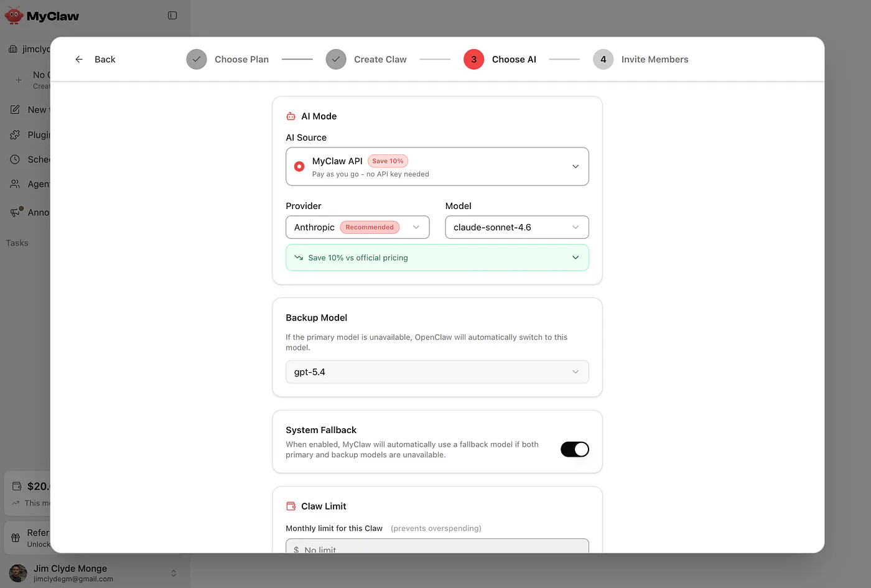Open the Model dropdown showing claude-sonnet-4.6
Image resolution: width=871 pixels, height=588 pixels.
(x=517, y=227)
